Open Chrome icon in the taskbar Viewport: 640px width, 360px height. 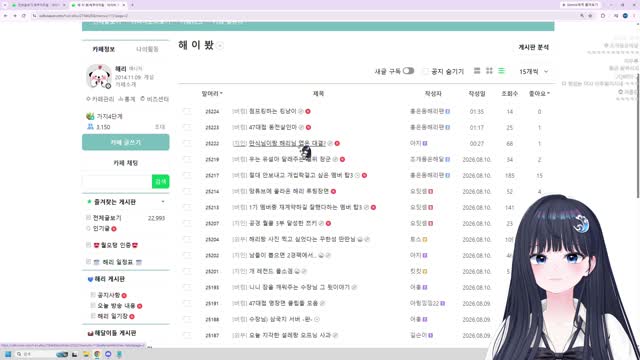tap(97, 354)
